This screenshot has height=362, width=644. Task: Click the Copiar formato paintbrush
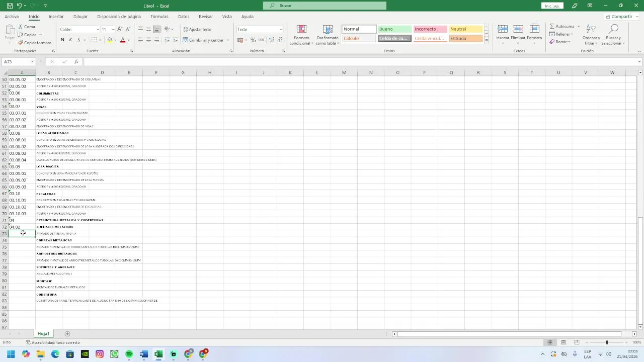[x=21, y=43]
